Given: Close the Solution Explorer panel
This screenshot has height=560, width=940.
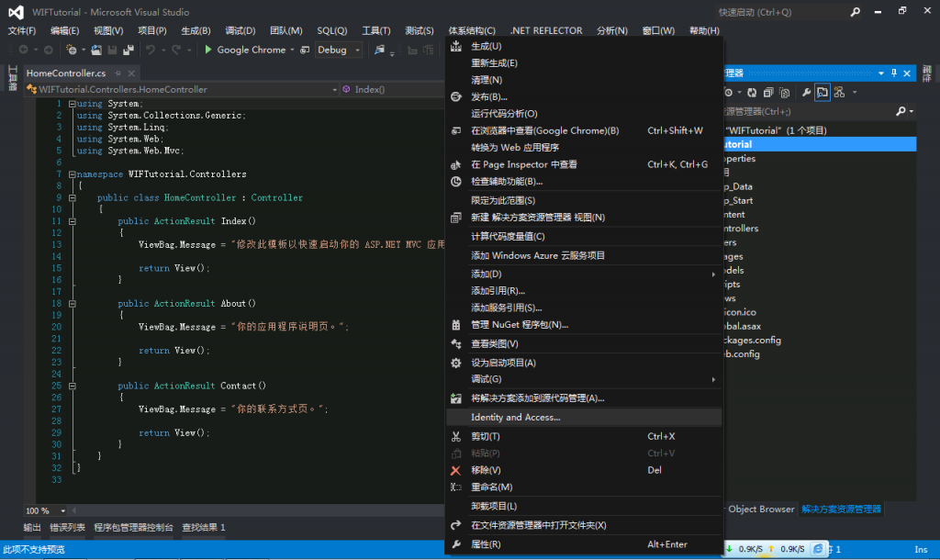Looking at the screenshot, I should (x=907, y=73).
